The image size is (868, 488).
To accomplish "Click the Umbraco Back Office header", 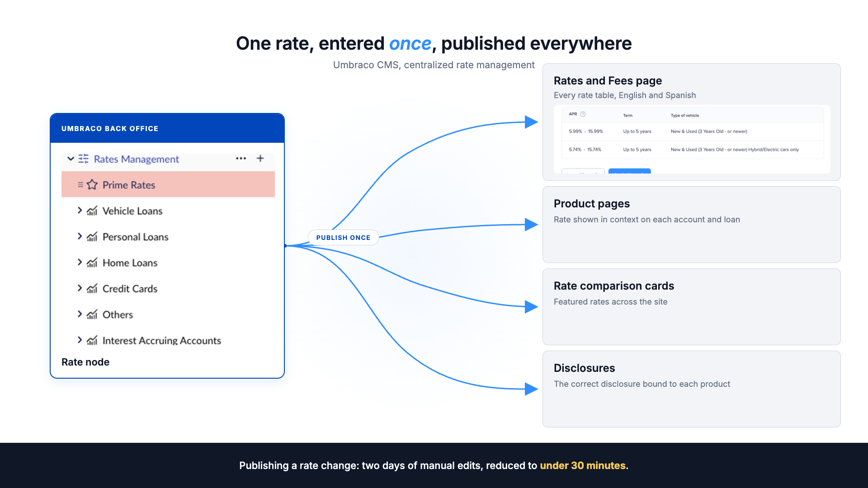I will pos(167,128).
